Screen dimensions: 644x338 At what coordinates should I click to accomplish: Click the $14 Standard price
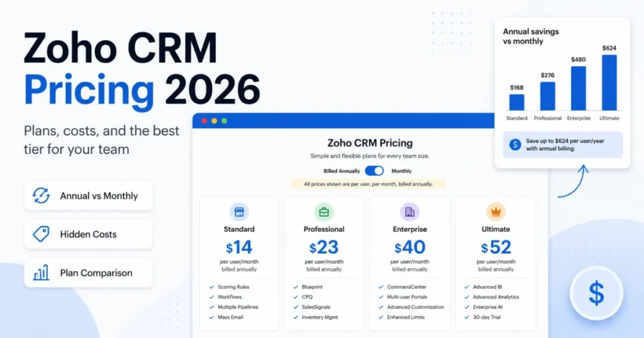[x=239, y=247]
